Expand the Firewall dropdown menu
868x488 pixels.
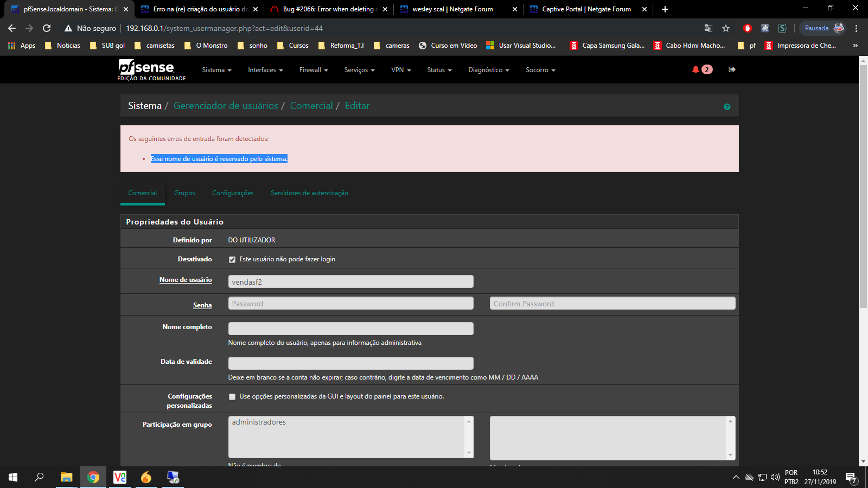(314, 70)
